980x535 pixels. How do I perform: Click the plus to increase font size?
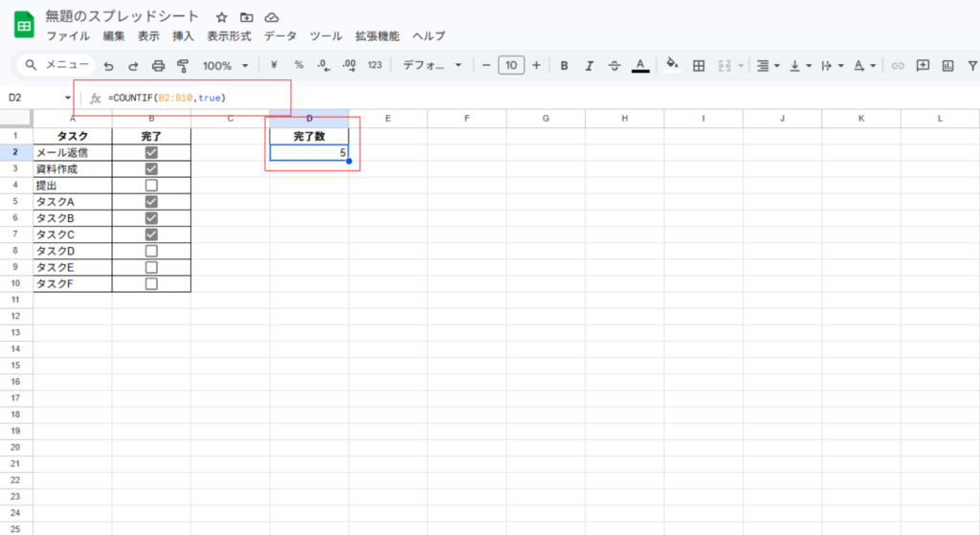click(536, 66)
